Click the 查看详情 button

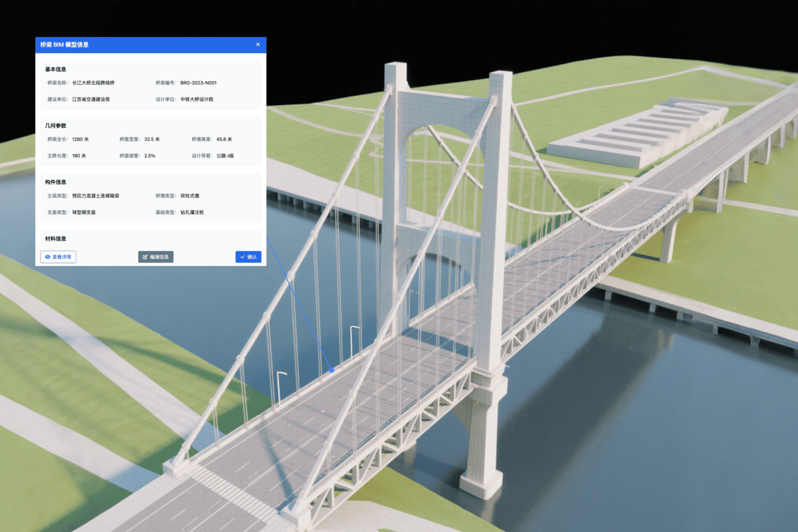coord(58,257)
